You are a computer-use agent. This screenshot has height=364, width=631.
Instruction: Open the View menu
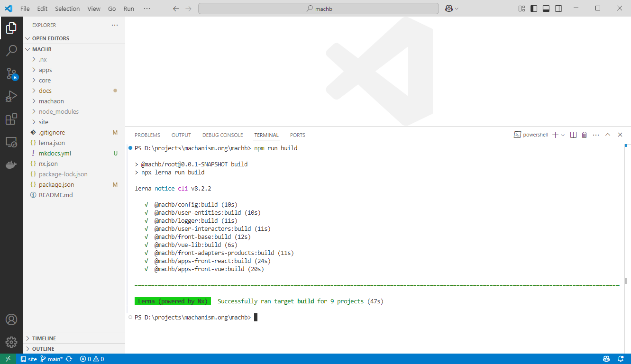click(x=94, y=9)
